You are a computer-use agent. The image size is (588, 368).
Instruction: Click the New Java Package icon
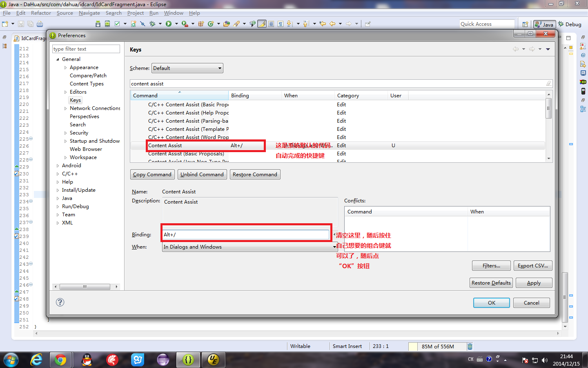[x=200, y=24]
